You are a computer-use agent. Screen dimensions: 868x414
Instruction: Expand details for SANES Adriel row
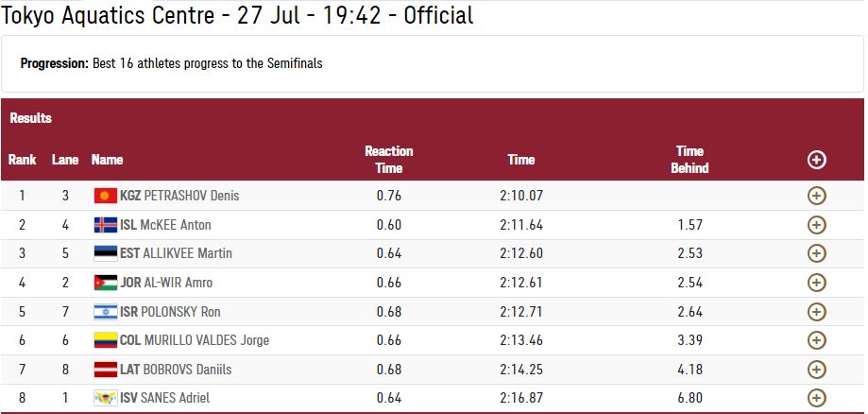pyautogui.click(x=816, y=398)
